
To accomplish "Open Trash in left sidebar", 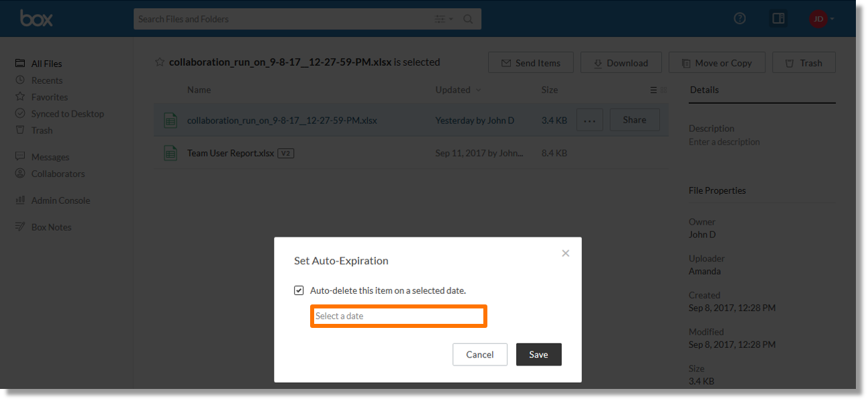I will 42,131.
